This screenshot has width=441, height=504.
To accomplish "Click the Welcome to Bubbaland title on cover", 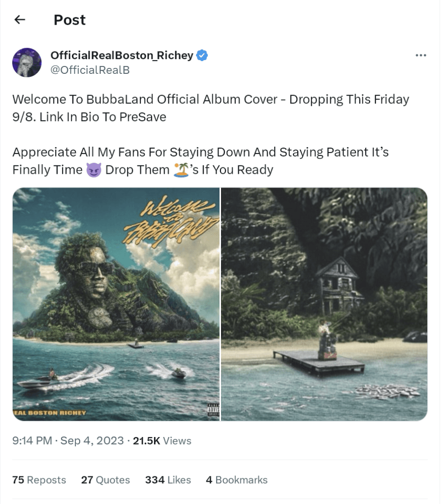I will pyautogui.click(x=171, y=221).
